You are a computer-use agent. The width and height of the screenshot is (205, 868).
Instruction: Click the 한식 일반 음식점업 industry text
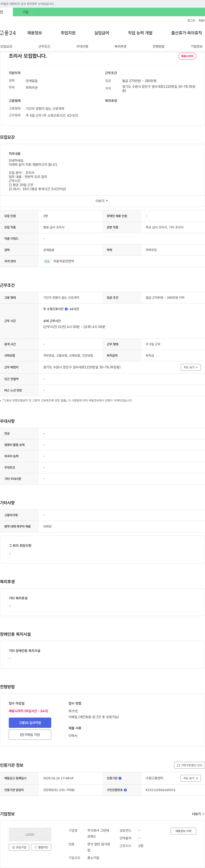coord(99,847)
